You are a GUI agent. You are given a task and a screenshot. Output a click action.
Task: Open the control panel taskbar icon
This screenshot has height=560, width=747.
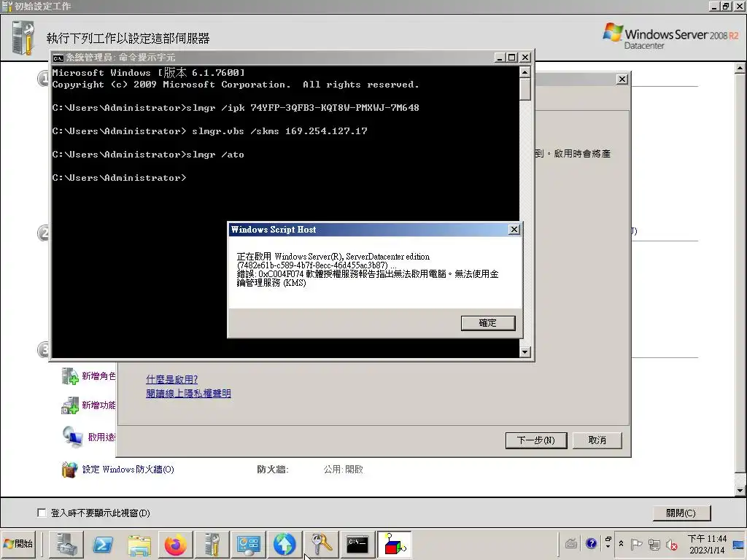click(248, 544)
